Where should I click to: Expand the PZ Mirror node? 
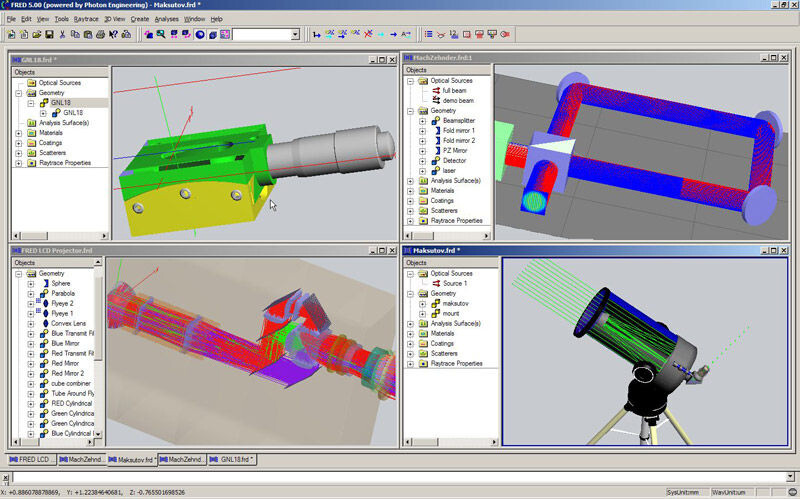tap(422, 151)
